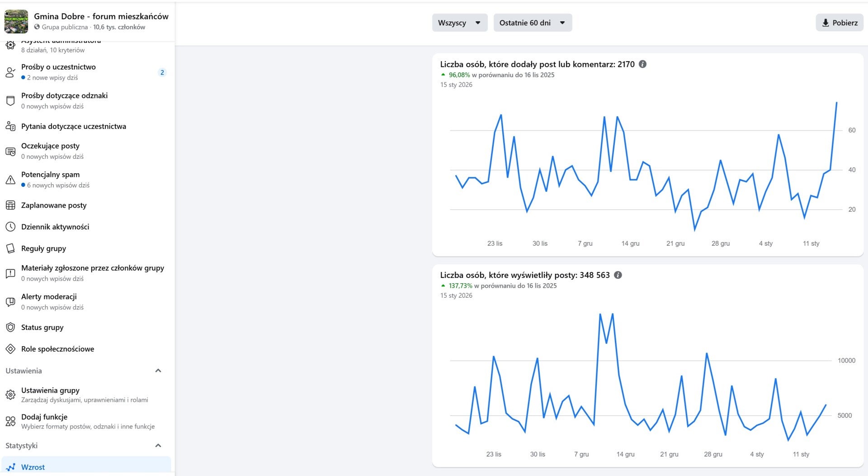Screen dimensions: 868x476
Task: Click the Status grupy shield icon
Action: tap(10, 327)
